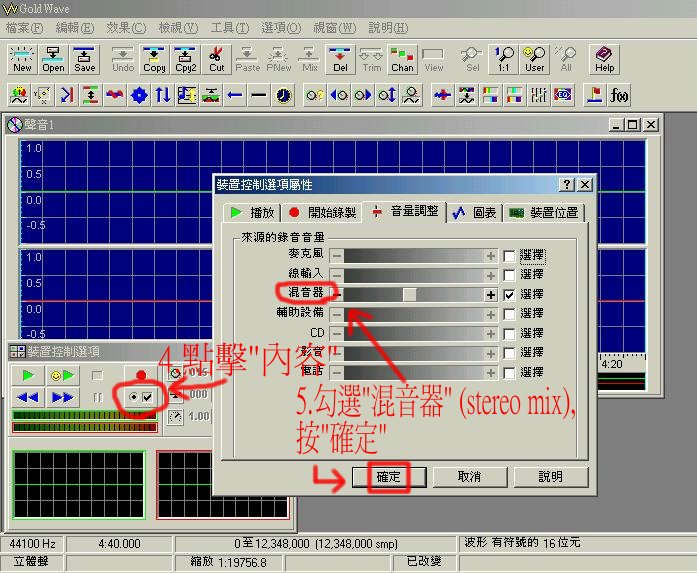Switch to the 播放 tab
The image size is (697, 573).
(x=252, y=212)
